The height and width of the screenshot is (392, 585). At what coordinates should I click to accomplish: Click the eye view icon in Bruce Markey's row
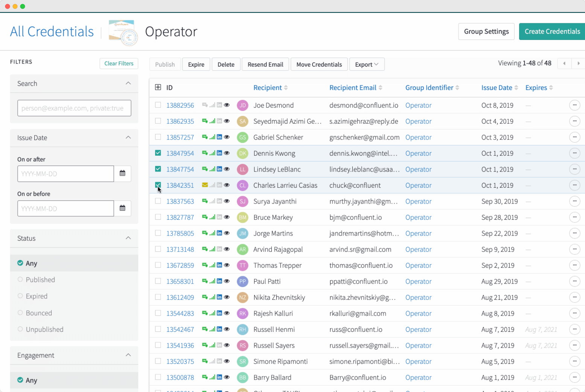click(x=227, y=217)
